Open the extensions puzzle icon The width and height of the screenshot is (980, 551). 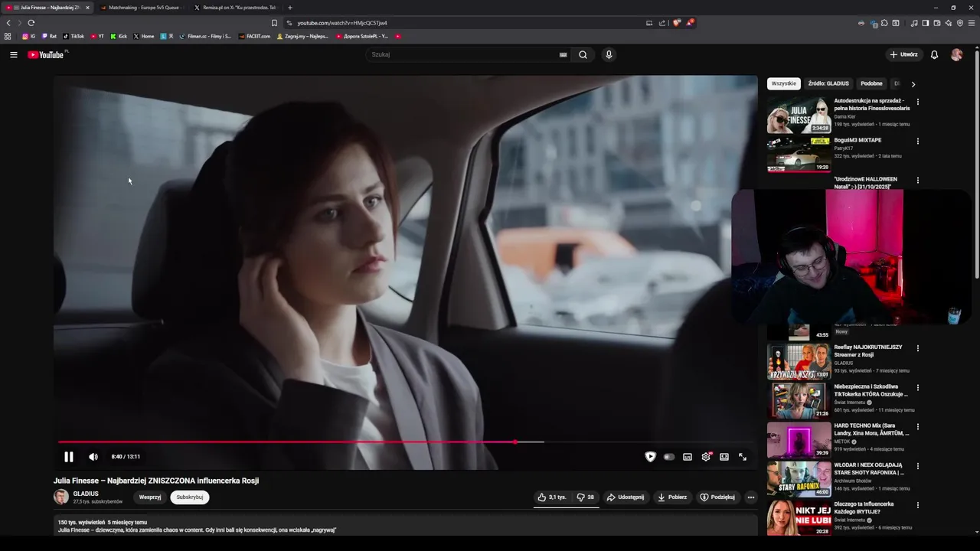[884, 23]
